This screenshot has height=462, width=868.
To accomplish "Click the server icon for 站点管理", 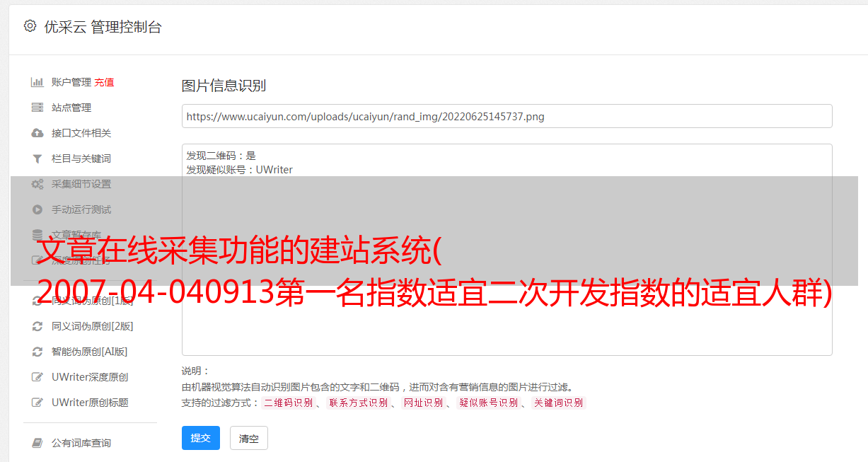I will point(37,108).
